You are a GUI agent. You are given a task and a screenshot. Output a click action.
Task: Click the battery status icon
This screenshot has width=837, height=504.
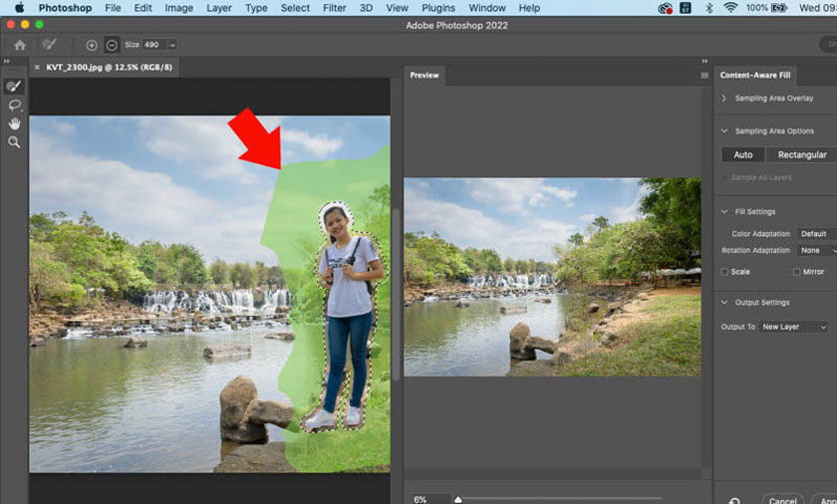click(x=780, y=7)
